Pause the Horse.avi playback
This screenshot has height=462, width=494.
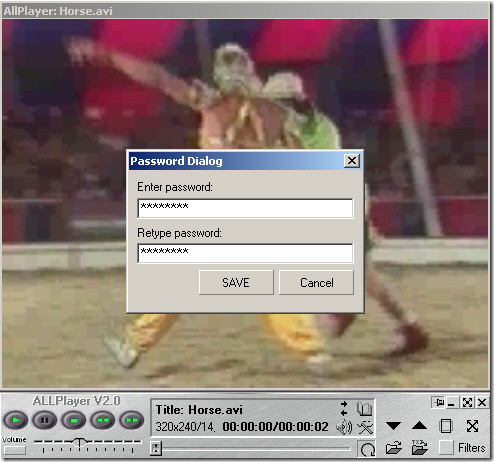pyautogui.click(x=45, y=420)
